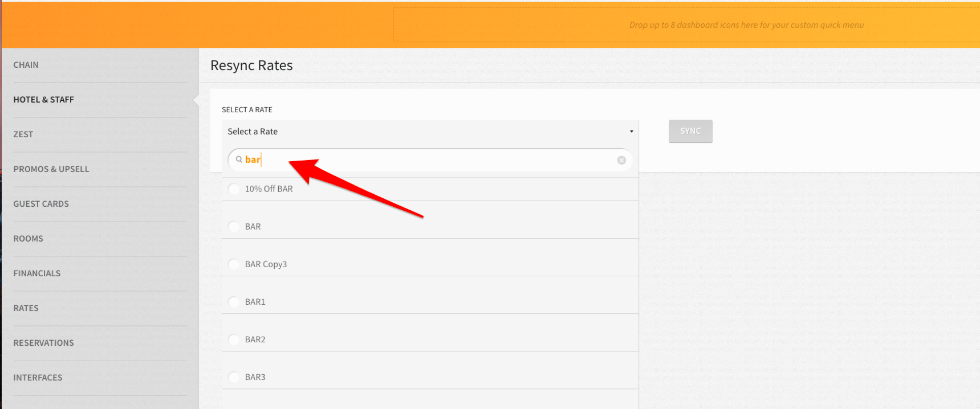Click the magnifier icon in the rate search box
Viewport: 980px width, 409px height.
[x=239, y=159]
